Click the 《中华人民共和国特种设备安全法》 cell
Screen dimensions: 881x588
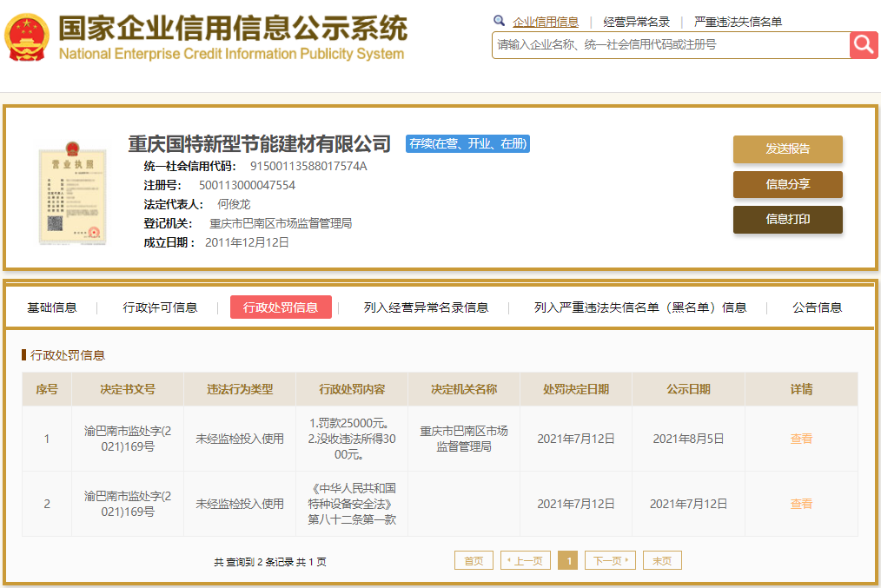click(x=352, y=504)
